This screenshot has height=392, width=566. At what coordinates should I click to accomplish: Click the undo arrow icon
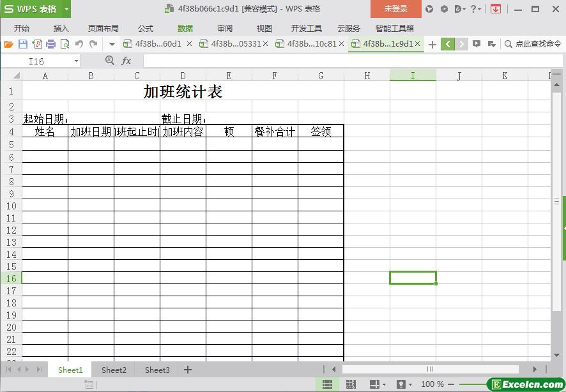(79, 44)
